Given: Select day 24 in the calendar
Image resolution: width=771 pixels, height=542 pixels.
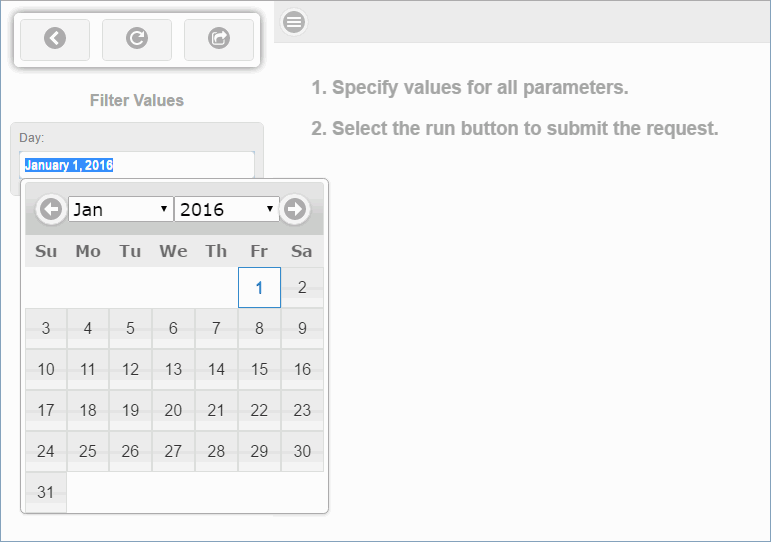Looking at the screenshot, I should (46, 452).
